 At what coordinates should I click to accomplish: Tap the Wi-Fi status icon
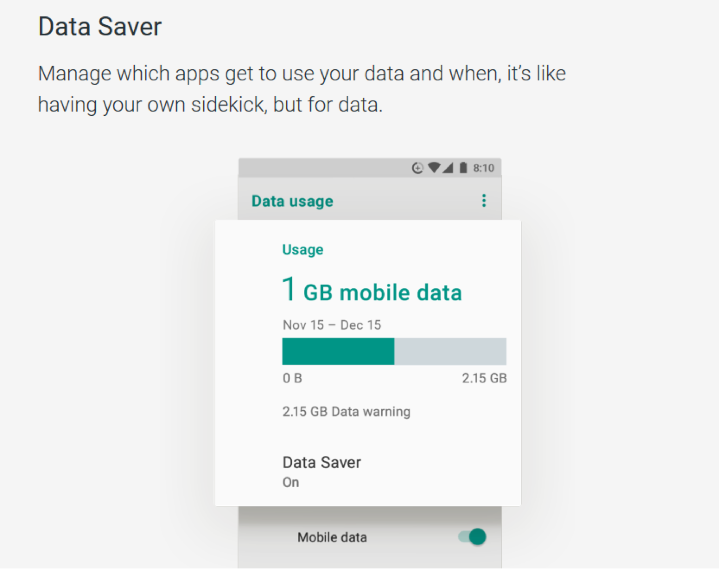(434, 168)
